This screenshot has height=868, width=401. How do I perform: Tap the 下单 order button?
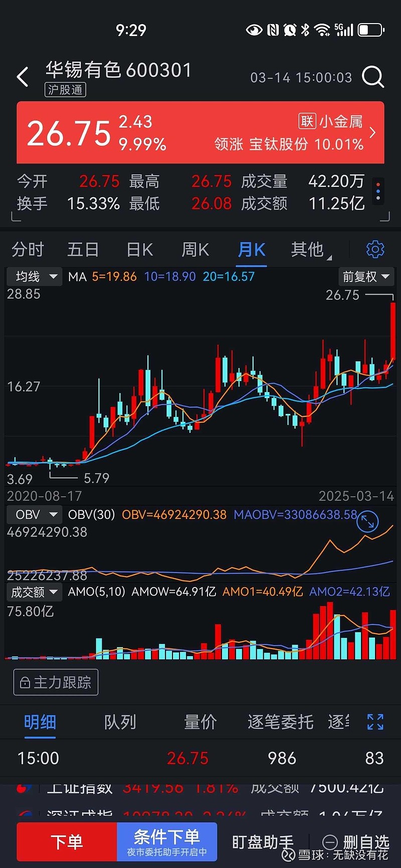pyautogui.click(x=67, y=841)
